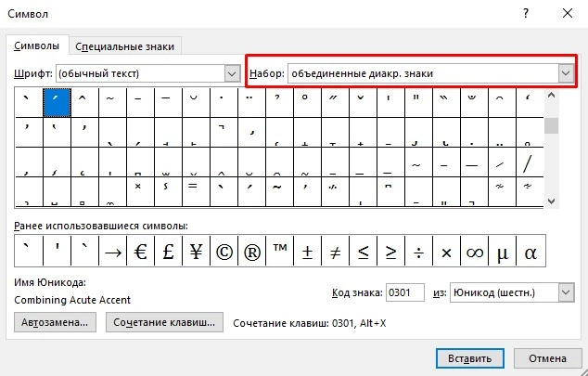Click the Registered trademark symbol

tap(251, 252)
